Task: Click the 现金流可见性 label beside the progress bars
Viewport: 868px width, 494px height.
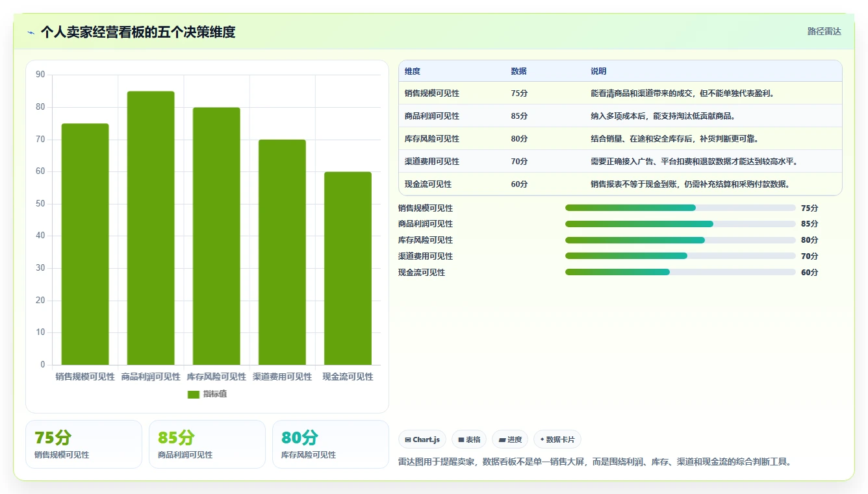Action: (x=422, y=273)
